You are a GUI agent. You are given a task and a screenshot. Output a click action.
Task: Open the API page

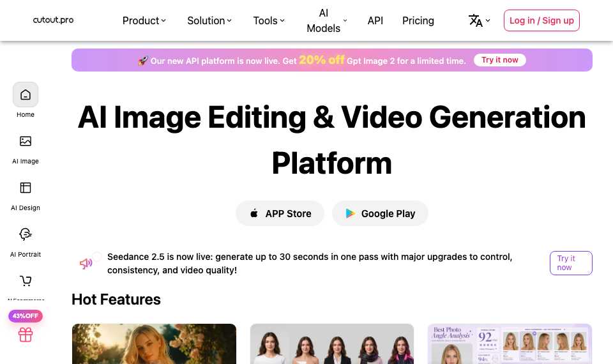click(x=375, y=20)
